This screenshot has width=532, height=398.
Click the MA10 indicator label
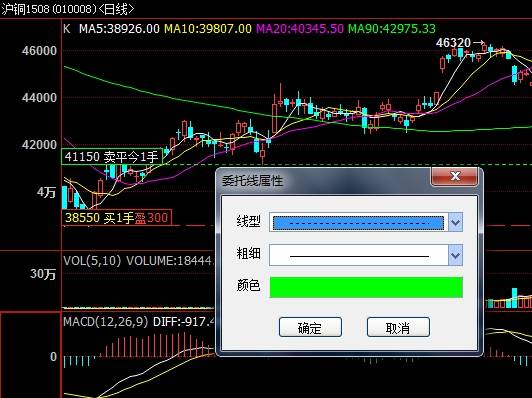(x=208, y=29)
